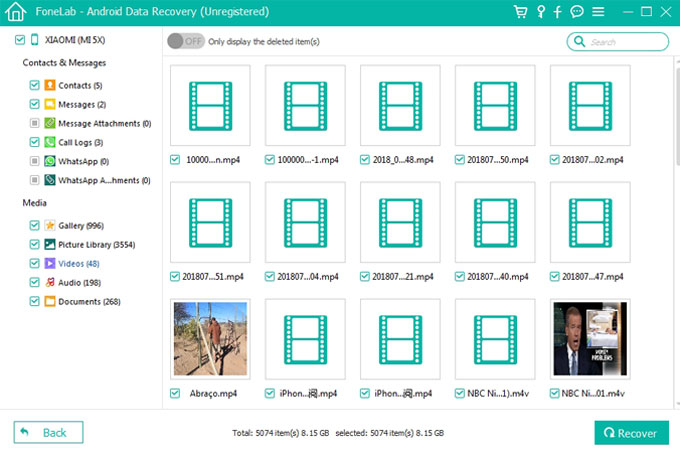Viewport: 680px width, 450px height.
Task: Select the Videos (48) category
Action: [78, 264]
